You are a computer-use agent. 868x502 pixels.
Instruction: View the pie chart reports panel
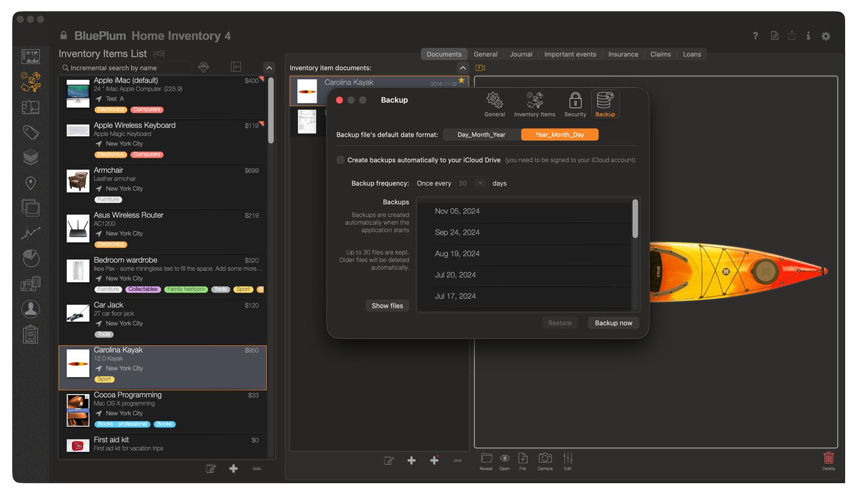[x=30, y=259]
